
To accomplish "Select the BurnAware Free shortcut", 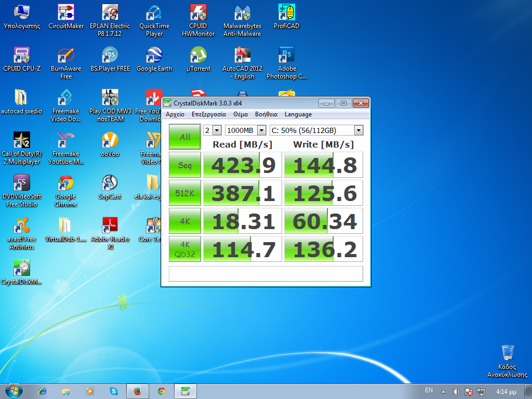I will (x=66, y=63).
